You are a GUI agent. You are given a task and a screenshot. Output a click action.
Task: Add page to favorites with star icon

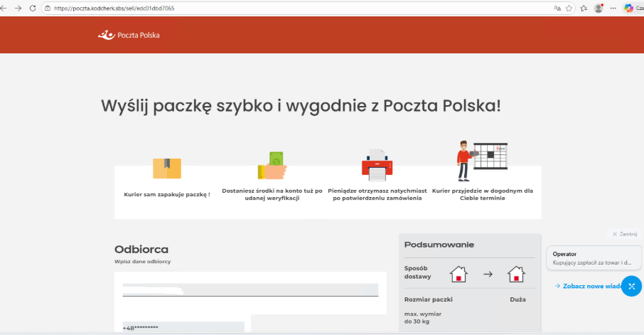(570, 8)
